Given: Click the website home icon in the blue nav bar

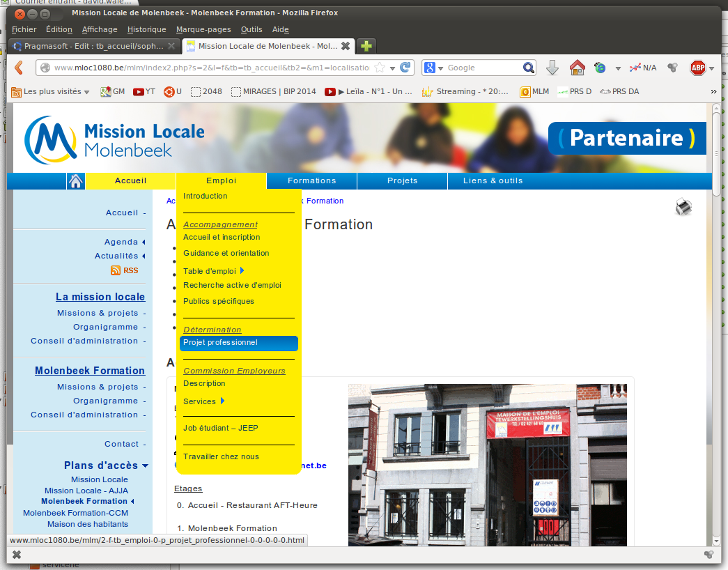Looking at the screenshot, I should [76, 181].
